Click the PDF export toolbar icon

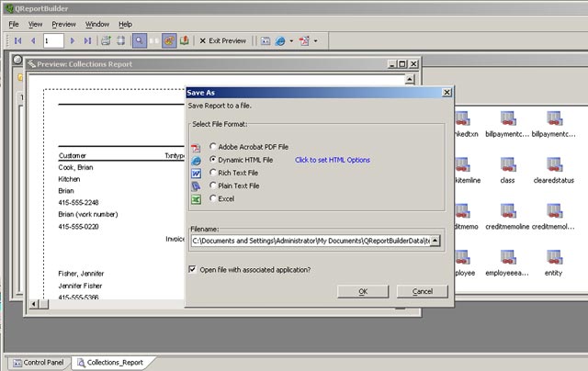(304, 40)
